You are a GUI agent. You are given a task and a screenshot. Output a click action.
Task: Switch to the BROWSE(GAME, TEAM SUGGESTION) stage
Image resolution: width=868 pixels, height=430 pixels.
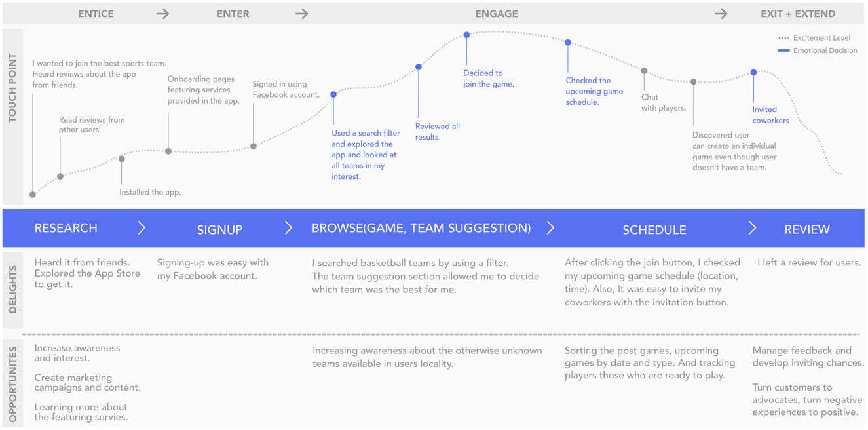tap(421, 228)
